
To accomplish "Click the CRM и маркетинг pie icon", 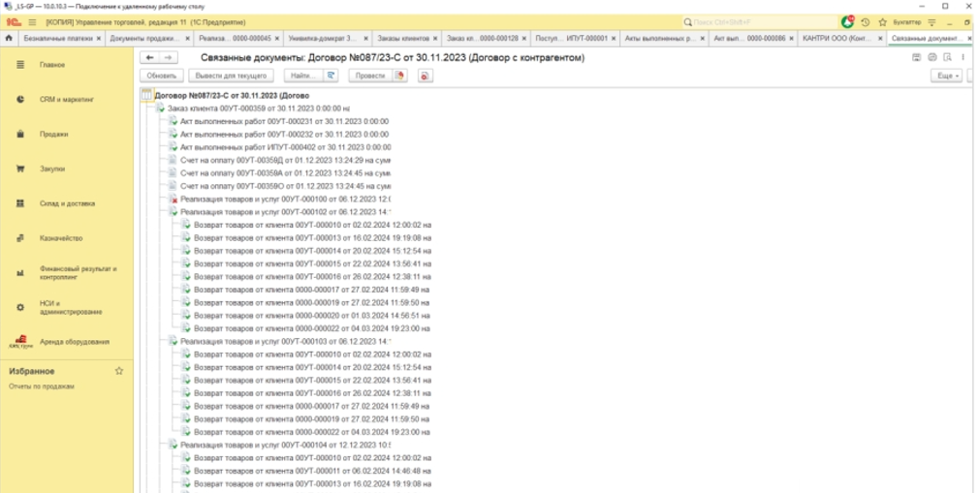I will (x=19, y=99).
